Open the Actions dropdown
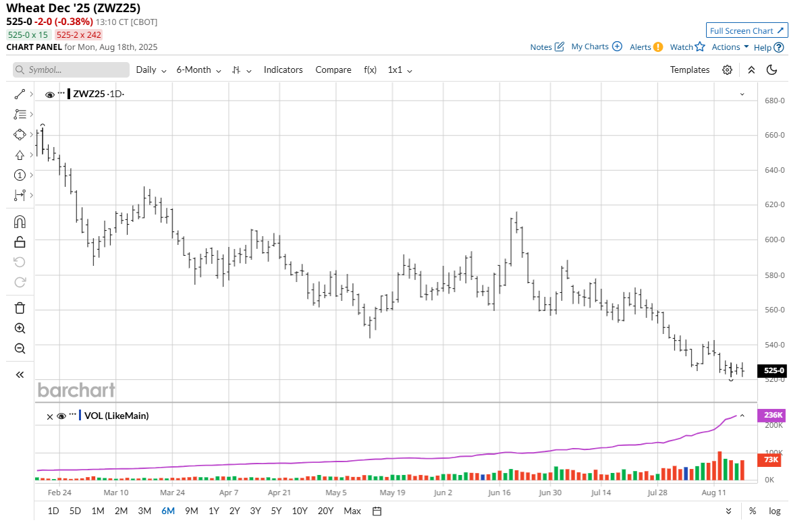This screenshot has height=531, width=812. click(x=730, y=47)
